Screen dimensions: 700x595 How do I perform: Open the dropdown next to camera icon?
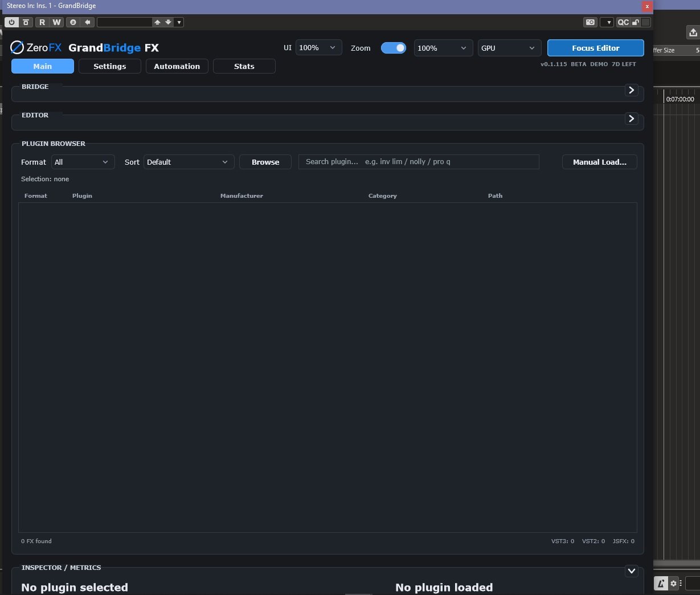[608, 22]
